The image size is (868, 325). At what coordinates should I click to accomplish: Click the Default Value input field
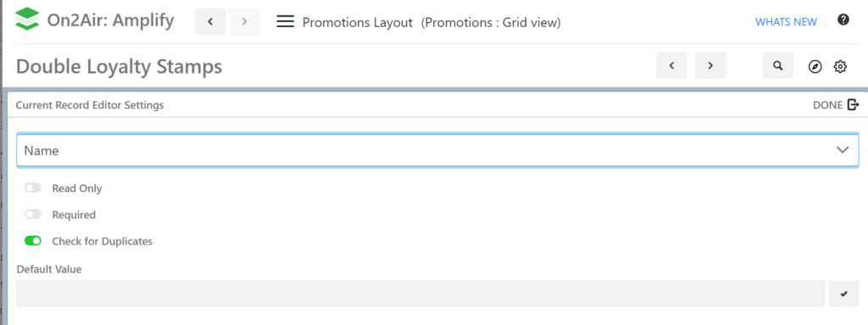(420, 294)
